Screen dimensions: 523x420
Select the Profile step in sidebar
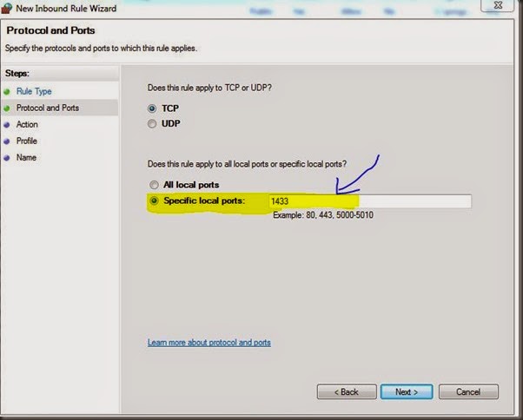[27, 141]
